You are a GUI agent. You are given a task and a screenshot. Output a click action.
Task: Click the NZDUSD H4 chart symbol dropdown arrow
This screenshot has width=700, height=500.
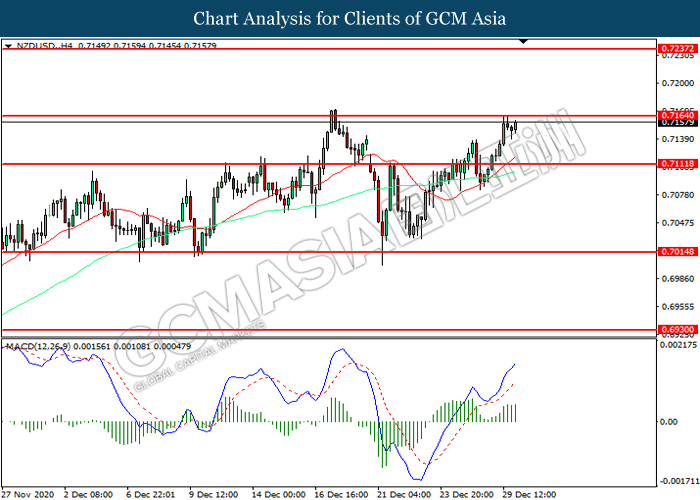point(8,46)
